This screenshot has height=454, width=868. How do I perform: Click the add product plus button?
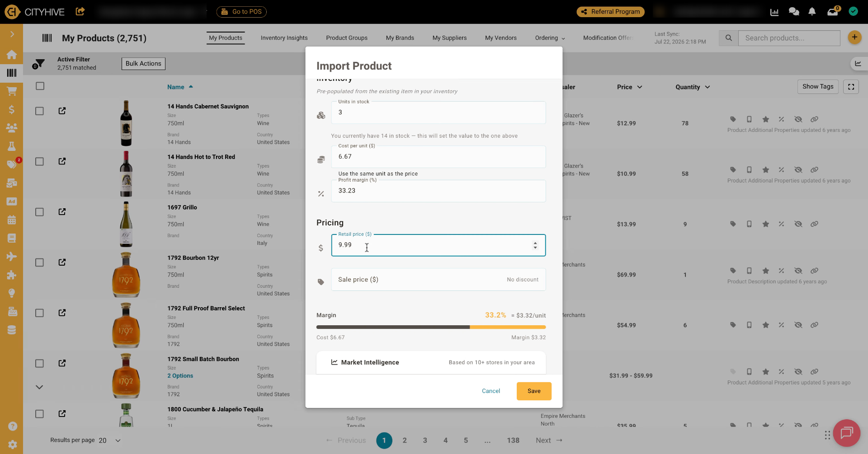tap(854, 37)
